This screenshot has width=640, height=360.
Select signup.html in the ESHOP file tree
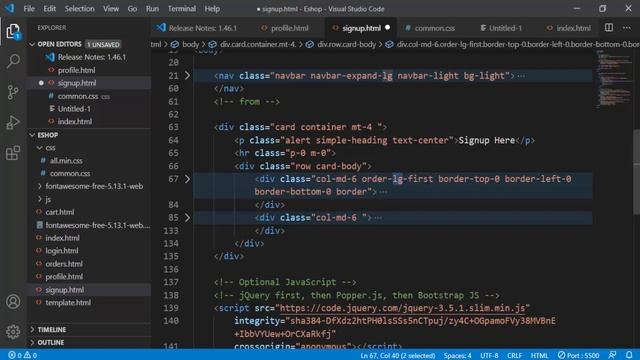(x=89, y=289)
